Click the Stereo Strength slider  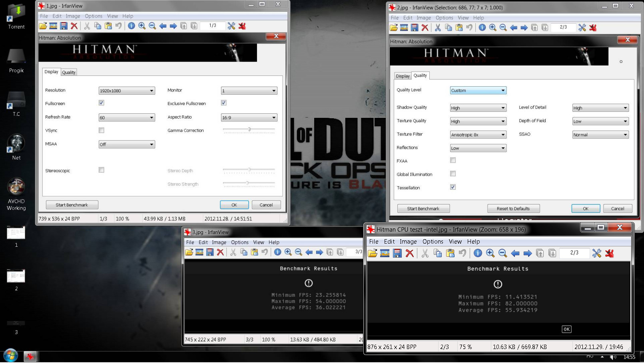(249, 184)
